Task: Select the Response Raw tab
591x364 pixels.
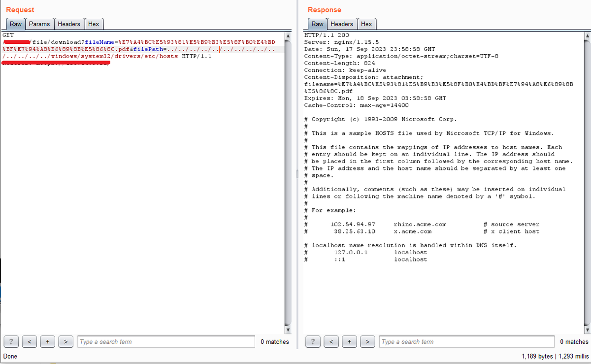Action: coord(318,24)
